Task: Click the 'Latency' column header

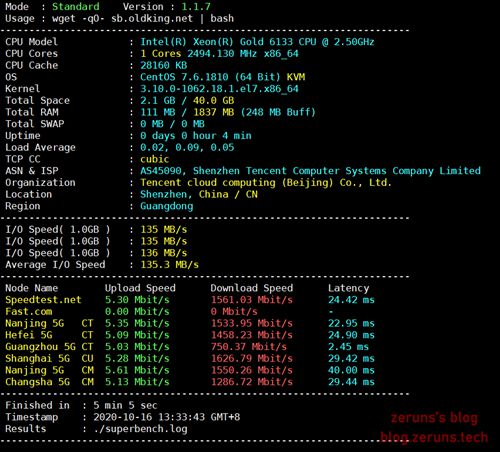Action: click(348, 288)
